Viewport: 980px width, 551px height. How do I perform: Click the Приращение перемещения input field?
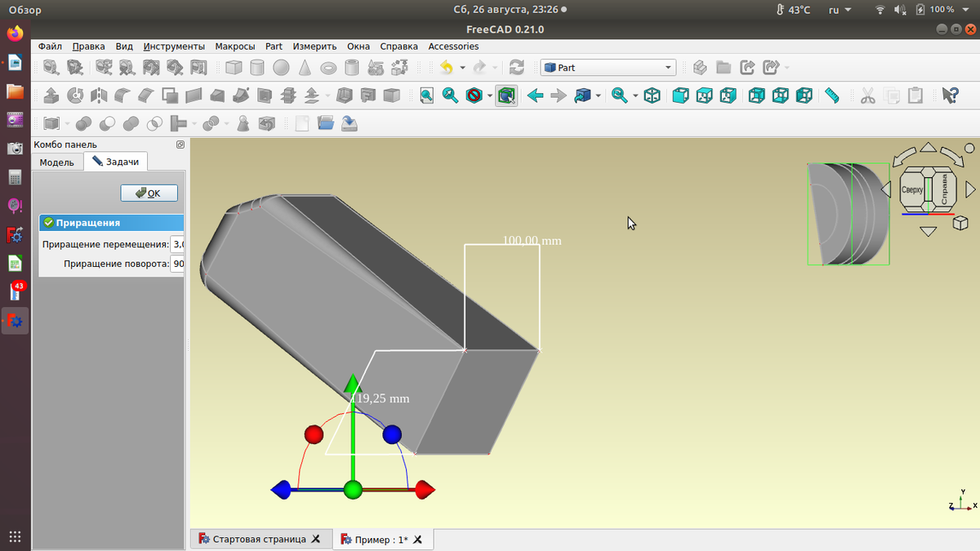point(177,244)
